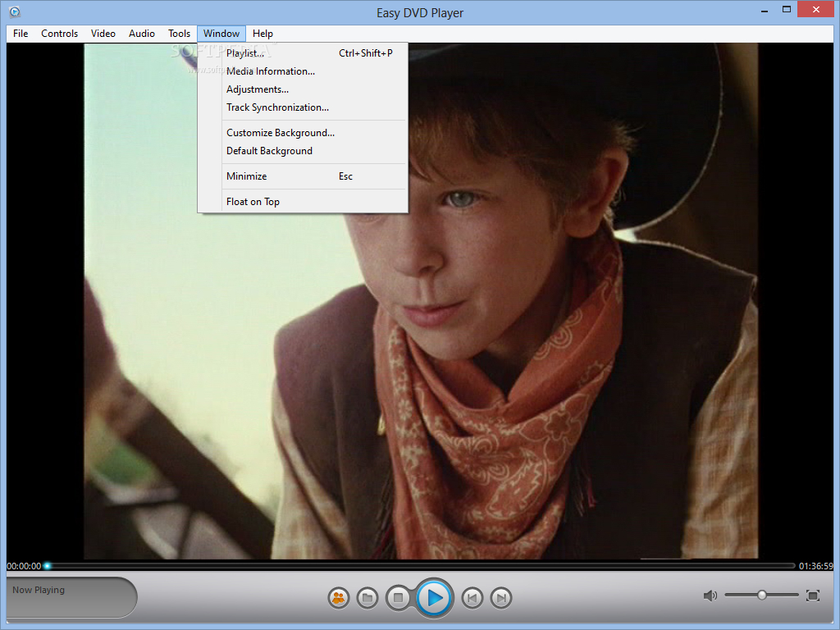Screen dimensions: 840x630
Task: Click total duration 01:36:59 label
Action: coord(816,566)
